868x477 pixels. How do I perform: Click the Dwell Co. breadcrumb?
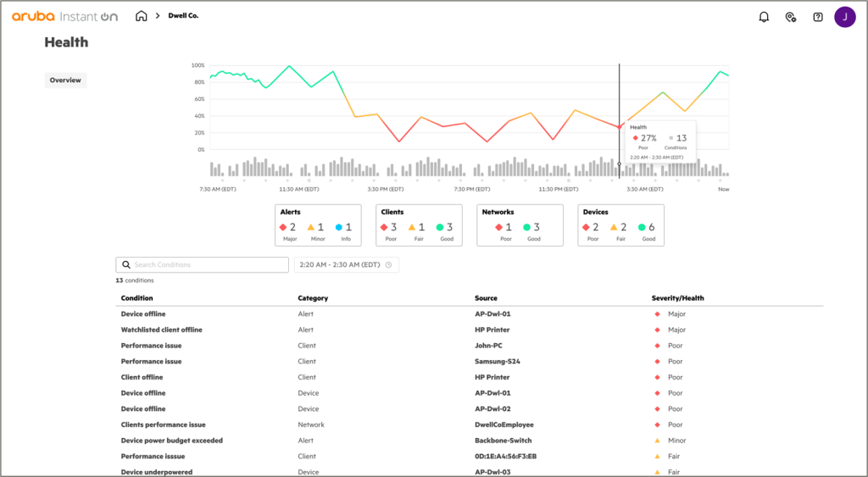coord(183,16)
